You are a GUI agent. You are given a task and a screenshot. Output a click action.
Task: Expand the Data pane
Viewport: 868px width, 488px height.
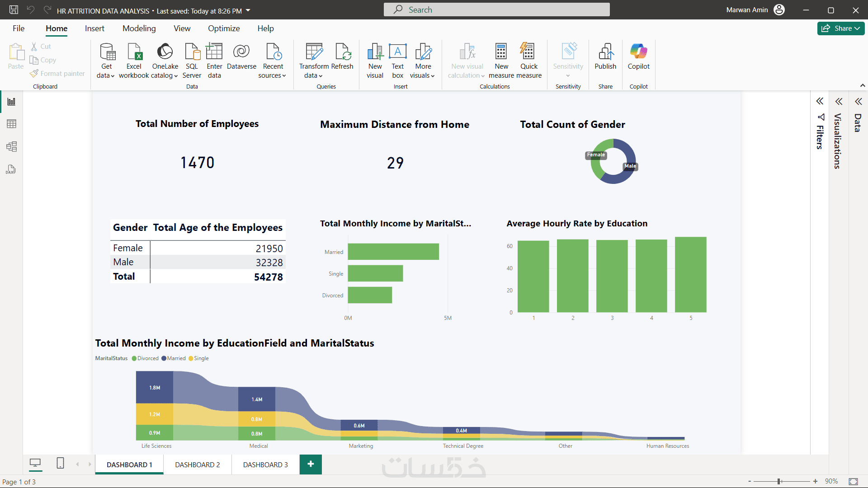coord(858,101)
